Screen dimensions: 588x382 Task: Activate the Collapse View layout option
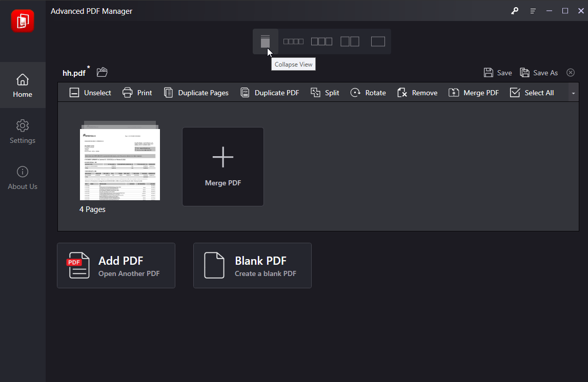point(265,41)
